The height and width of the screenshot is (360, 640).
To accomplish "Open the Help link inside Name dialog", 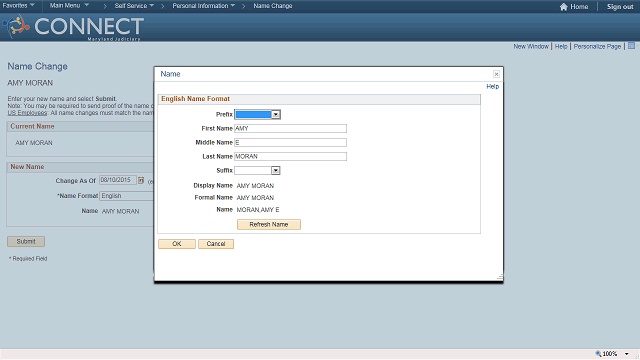I will [x=492, y=87].
